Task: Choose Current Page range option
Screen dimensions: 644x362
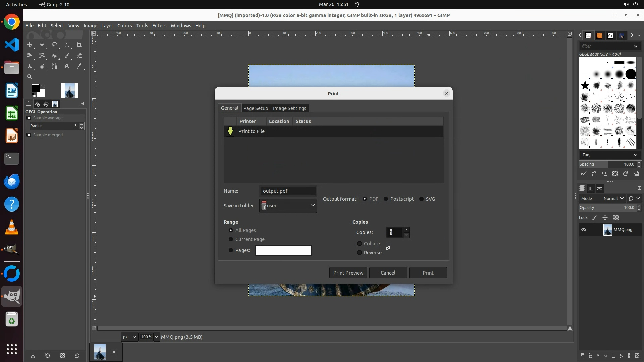Action: click(231, 239)
